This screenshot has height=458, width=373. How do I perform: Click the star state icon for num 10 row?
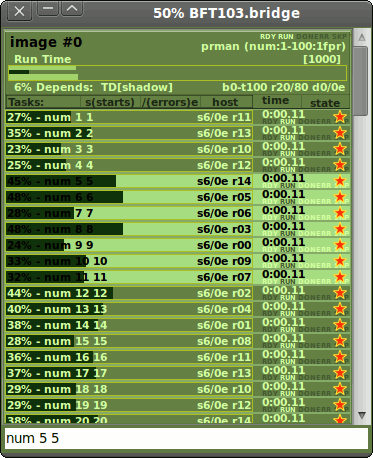coord(340,261)
